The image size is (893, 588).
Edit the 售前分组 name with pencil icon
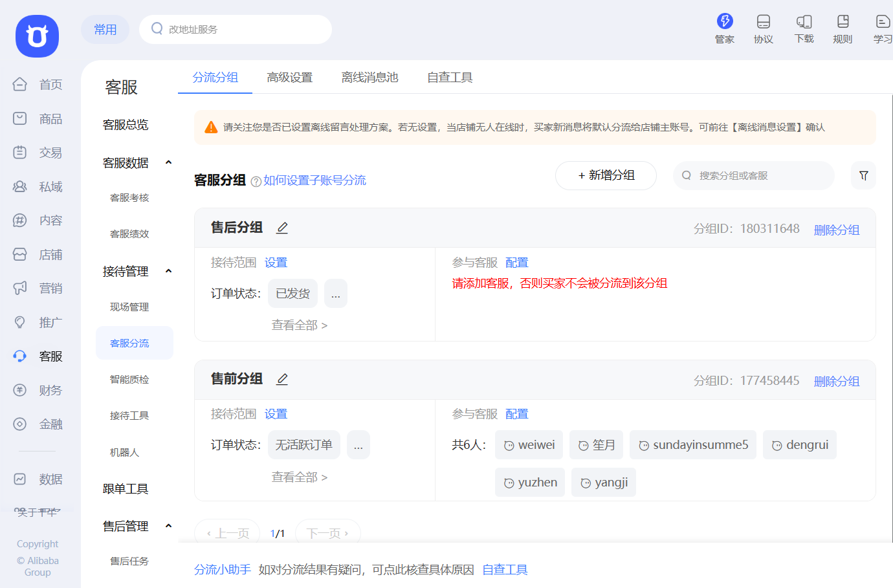coord(282,379)
